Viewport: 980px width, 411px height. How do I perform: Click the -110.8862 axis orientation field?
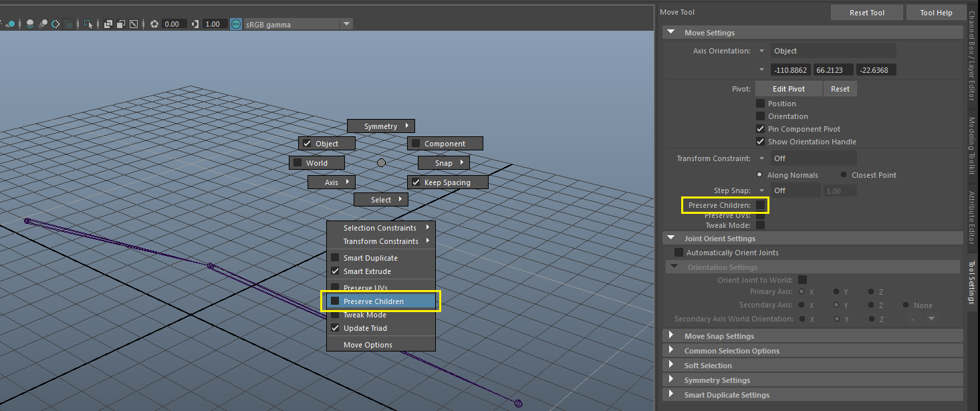[x=790, y=70]
